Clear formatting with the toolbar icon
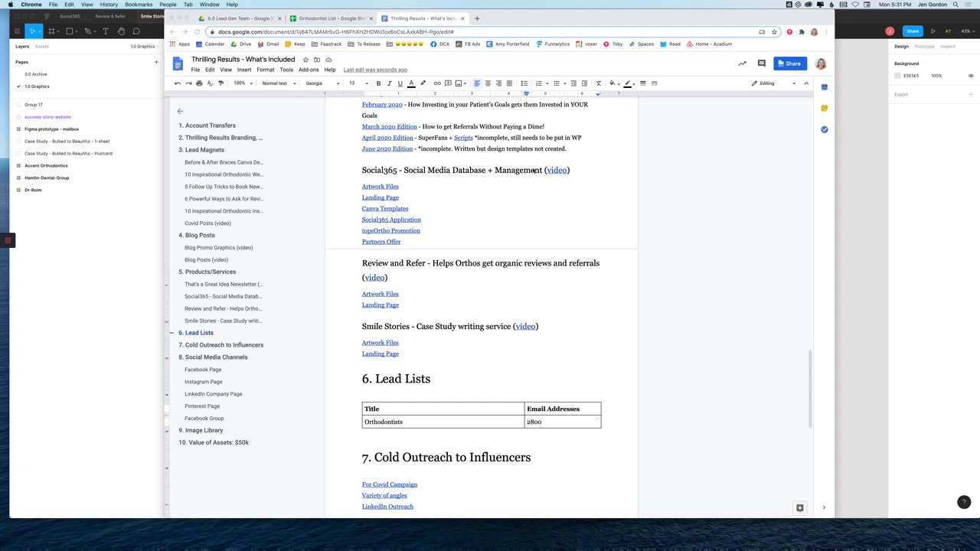Screen dimensions: 980x551 tap(599, 83)
